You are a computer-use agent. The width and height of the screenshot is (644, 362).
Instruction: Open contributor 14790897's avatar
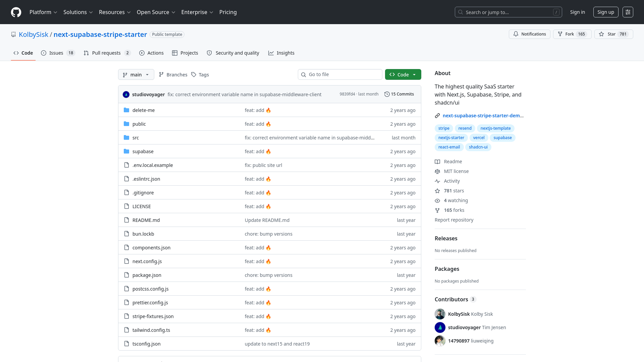440,341
